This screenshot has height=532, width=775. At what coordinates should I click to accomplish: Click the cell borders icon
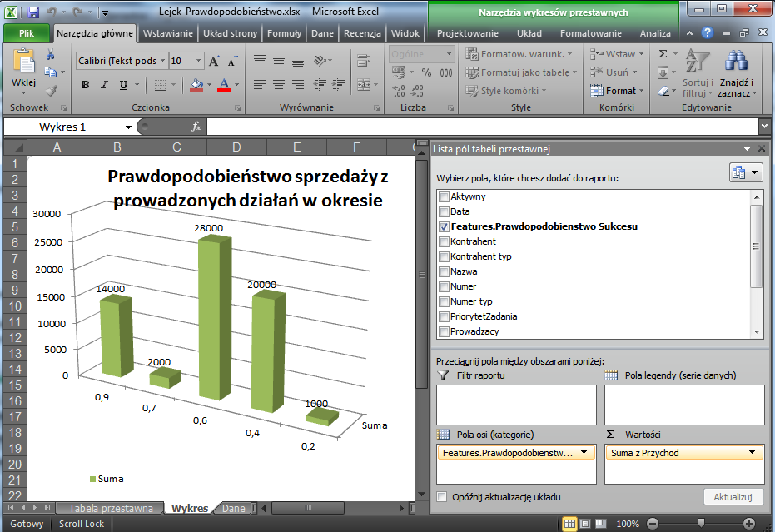point(160,85)
